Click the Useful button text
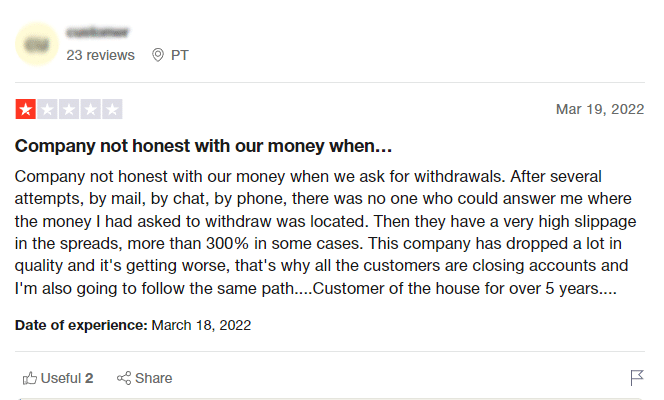 [x=61, y=378]
